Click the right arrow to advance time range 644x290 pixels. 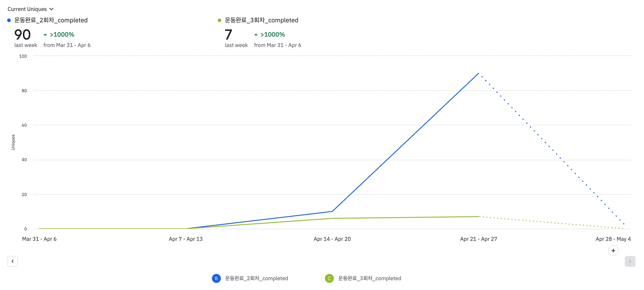coord(630,261)
